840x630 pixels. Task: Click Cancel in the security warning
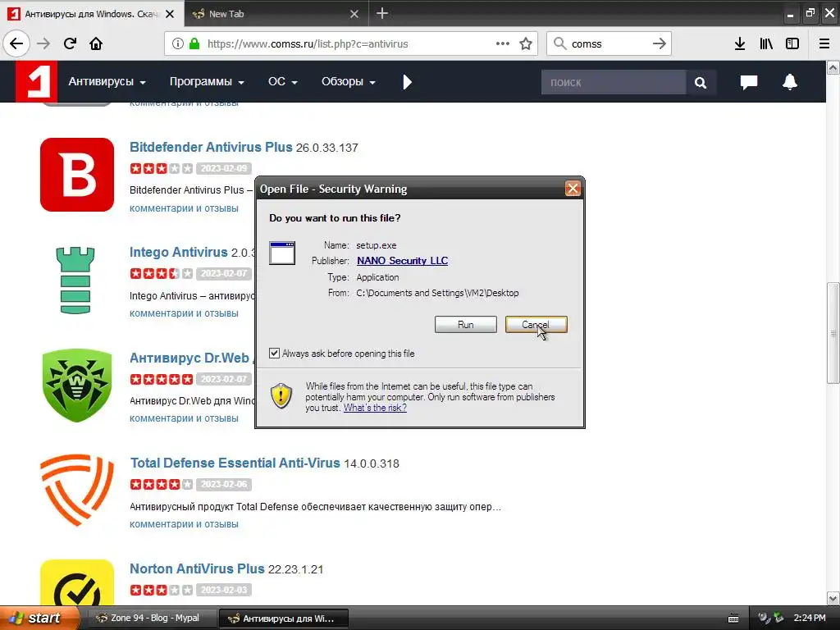536,324
